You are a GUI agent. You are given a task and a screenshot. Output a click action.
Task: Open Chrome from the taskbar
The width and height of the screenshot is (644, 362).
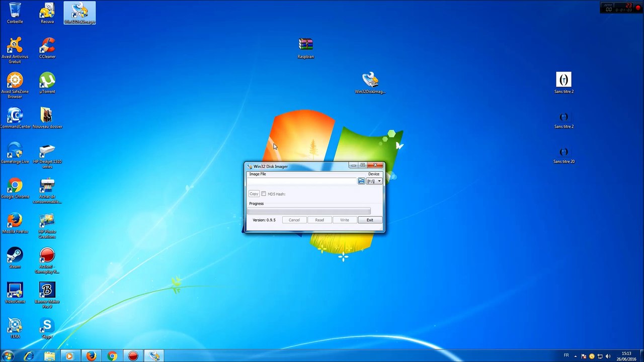(x=112, y=356)
